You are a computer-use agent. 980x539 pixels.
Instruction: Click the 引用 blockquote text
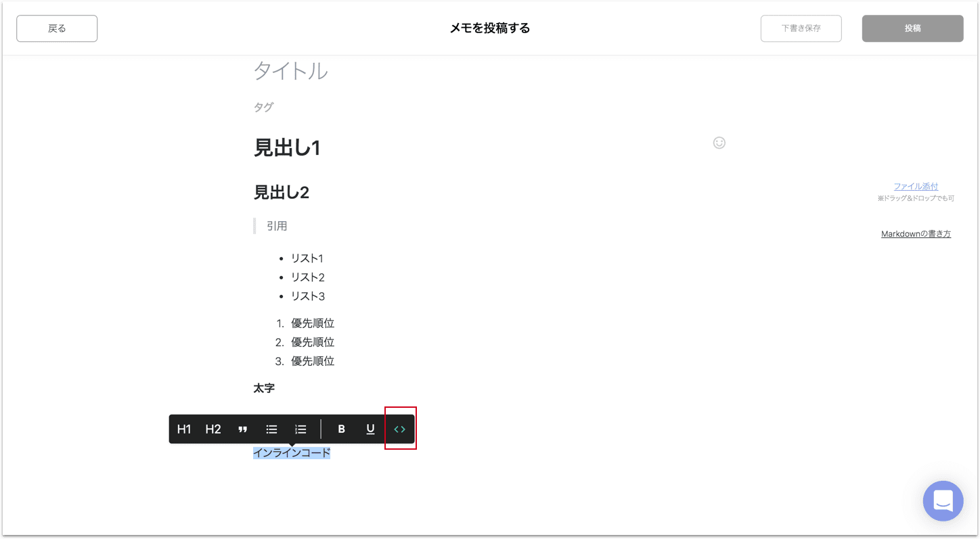tap(277, 226)
